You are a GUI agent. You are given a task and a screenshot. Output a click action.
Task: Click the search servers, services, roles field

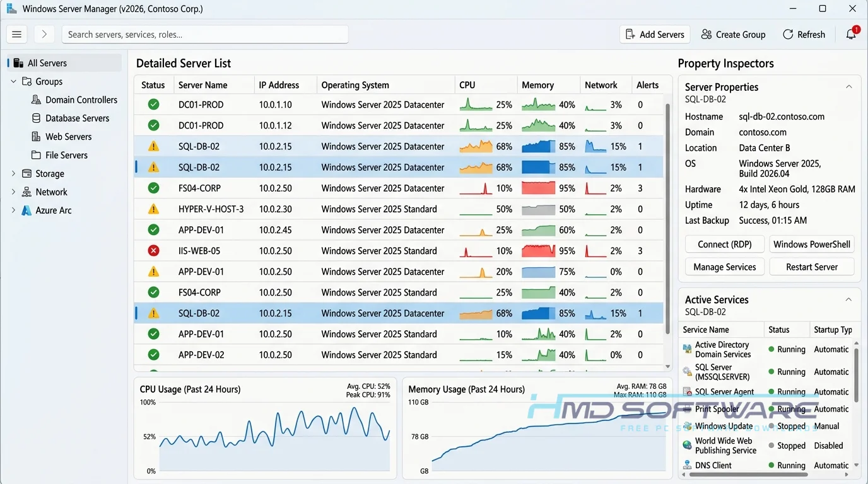point(205,35)
